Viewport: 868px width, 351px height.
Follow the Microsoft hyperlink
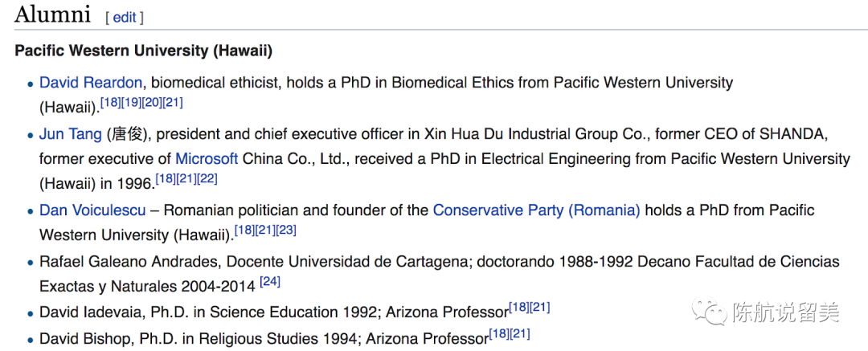click(x=207, y=158)
